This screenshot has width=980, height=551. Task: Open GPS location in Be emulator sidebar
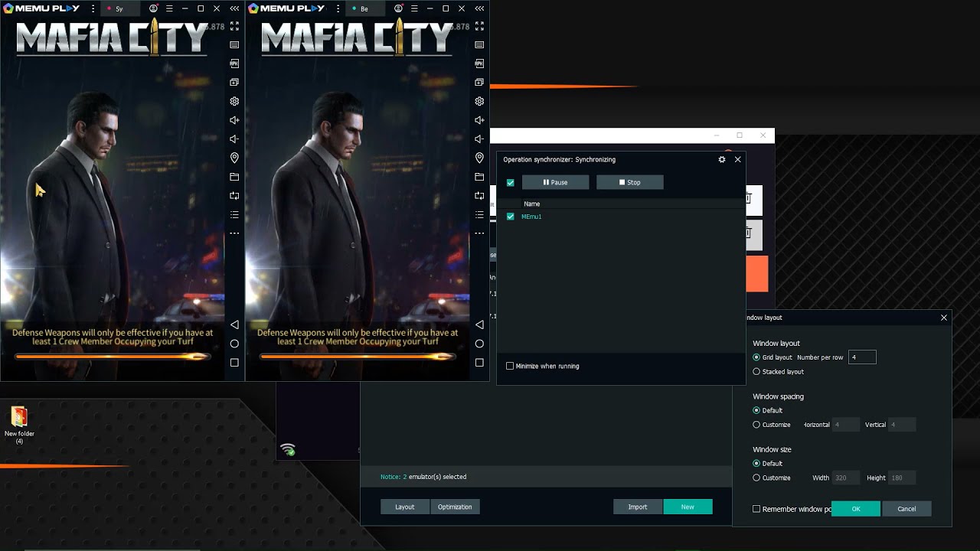[479, 158]
